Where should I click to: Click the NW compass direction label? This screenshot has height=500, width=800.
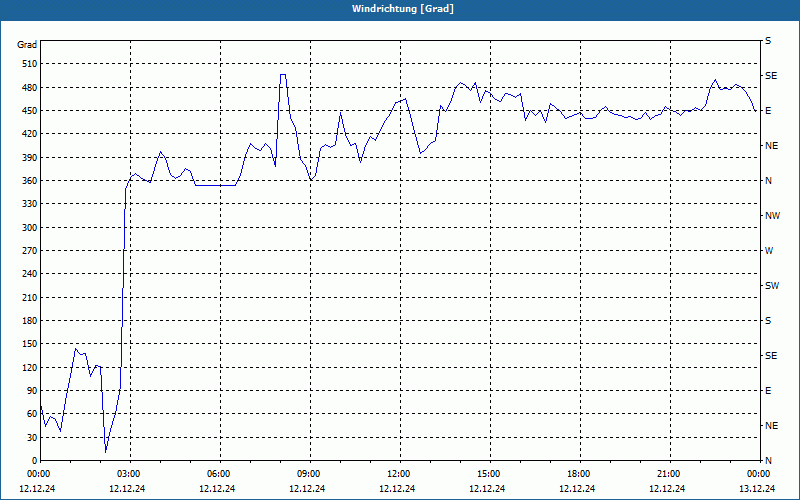(772, 216)
